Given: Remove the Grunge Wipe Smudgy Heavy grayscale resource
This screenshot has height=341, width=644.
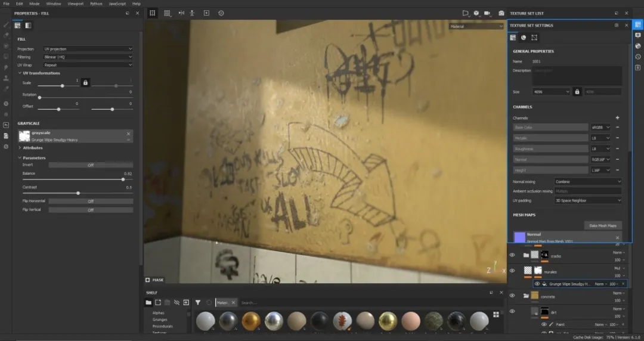Looking at the screenshot, I should tap(128, 134).
